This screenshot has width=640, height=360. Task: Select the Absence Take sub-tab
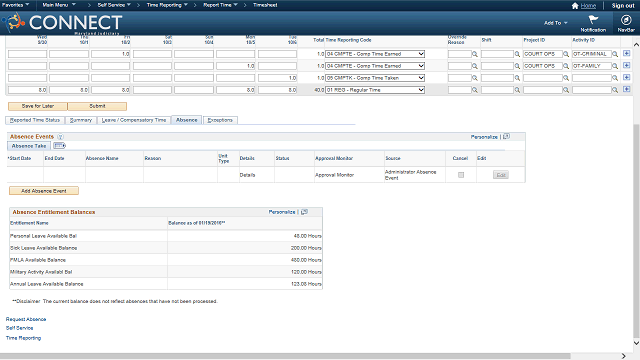click(x=29, y=146)
